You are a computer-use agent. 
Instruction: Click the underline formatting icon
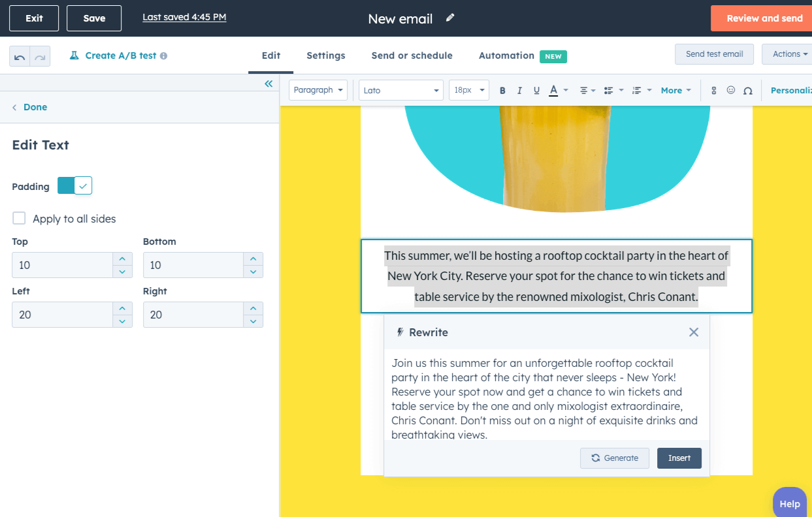(x=536, y=91)
